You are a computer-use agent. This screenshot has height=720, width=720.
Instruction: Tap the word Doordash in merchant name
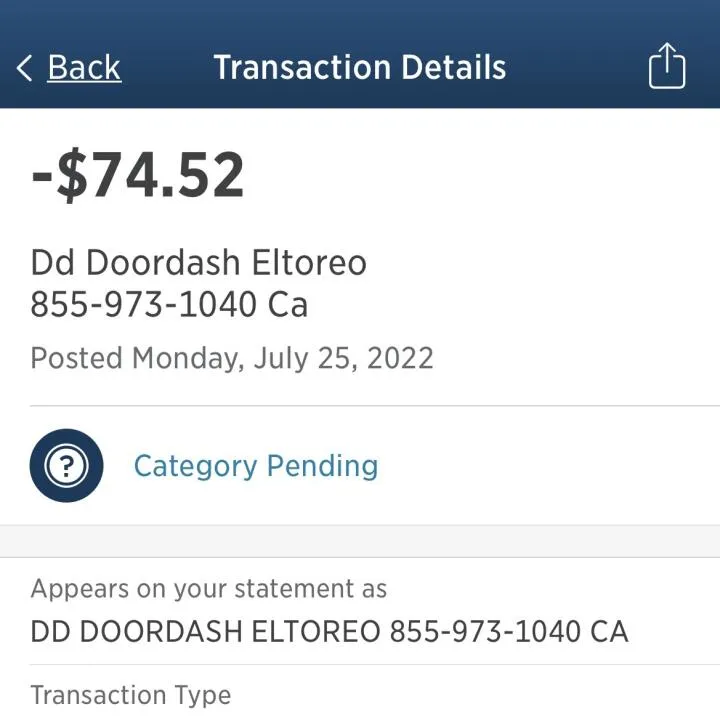point(163,263)
